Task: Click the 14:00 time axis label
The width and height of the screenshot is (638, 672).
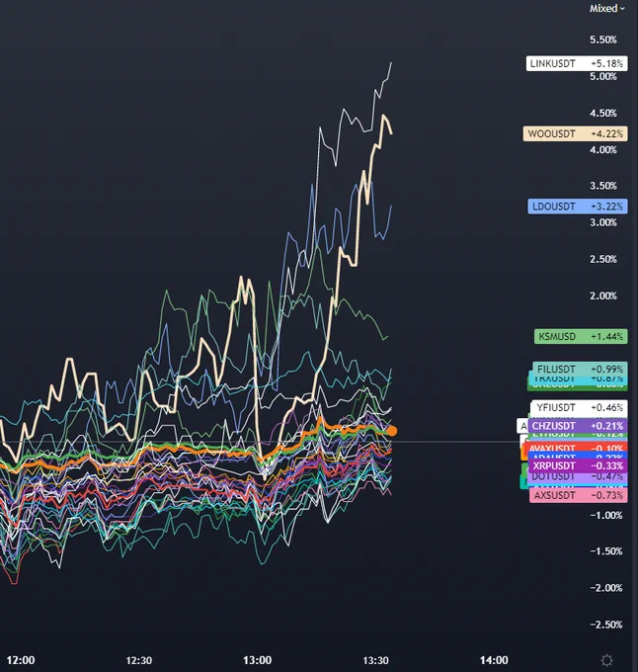Action: pyautogui.click(x=494, y=660)
